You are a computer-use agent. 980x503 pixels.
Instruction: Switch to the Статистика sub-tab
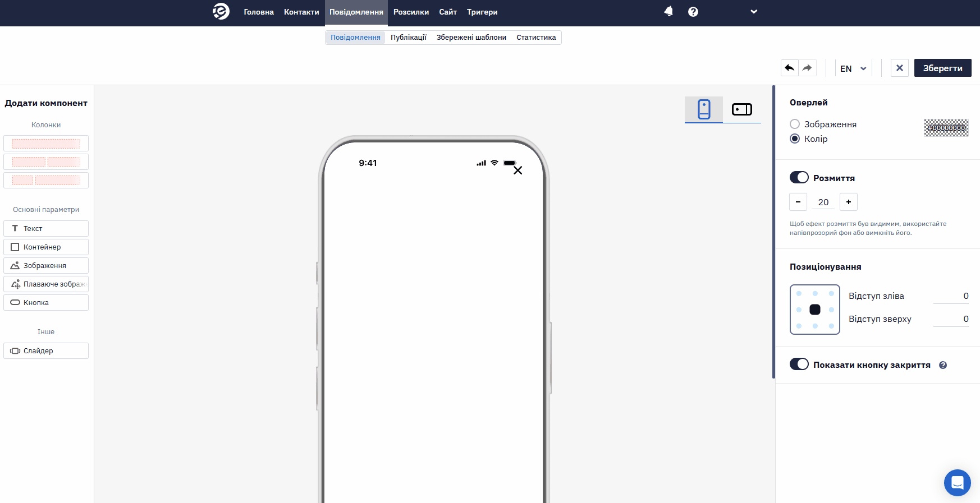tap(536, 38)
